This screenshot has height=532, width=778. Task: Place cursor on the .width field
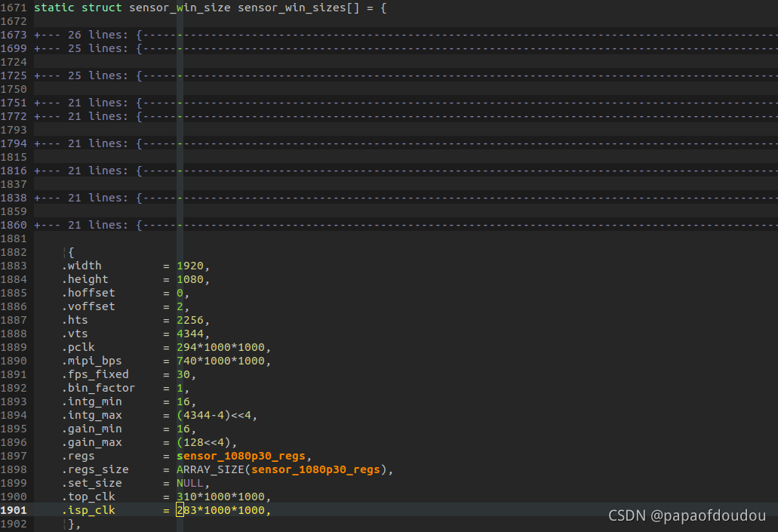81,266
